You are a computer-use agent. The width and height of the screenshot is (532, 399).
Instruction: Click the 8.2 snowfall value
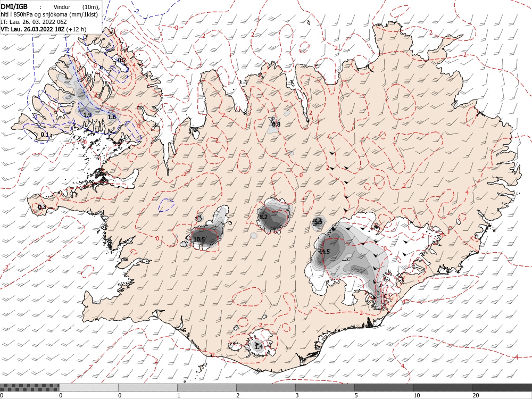[264, 217]
